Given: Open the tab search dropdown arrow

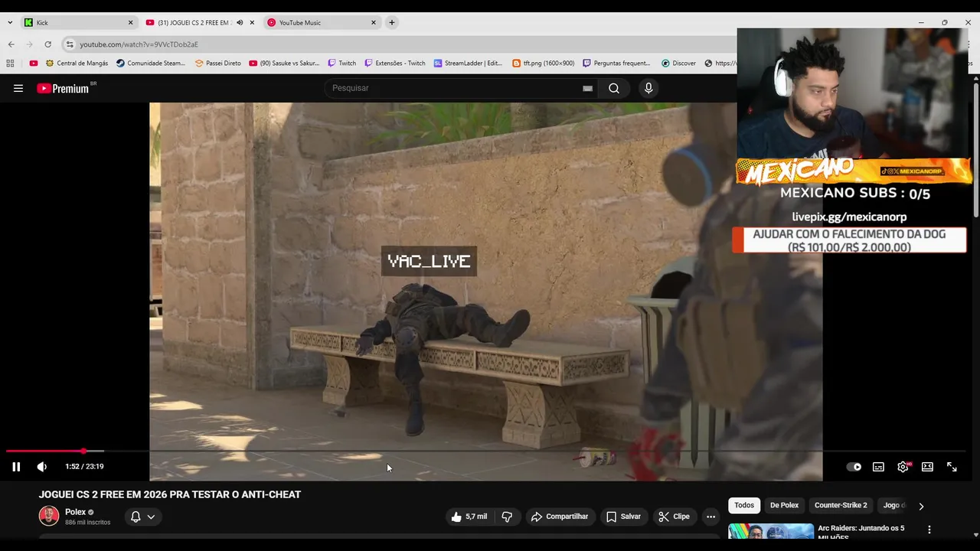Looking at the screenshot, I should [x=10, y=23].
